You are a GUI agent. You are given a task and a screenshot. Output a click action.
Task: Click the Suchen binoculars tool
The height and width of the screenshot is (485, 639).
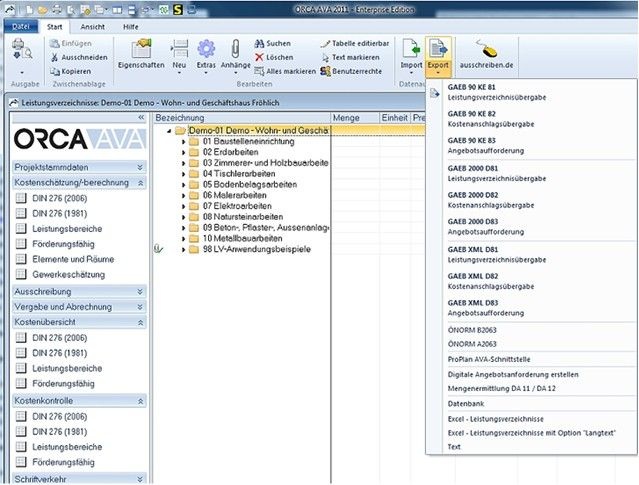[x=279, y=44]
